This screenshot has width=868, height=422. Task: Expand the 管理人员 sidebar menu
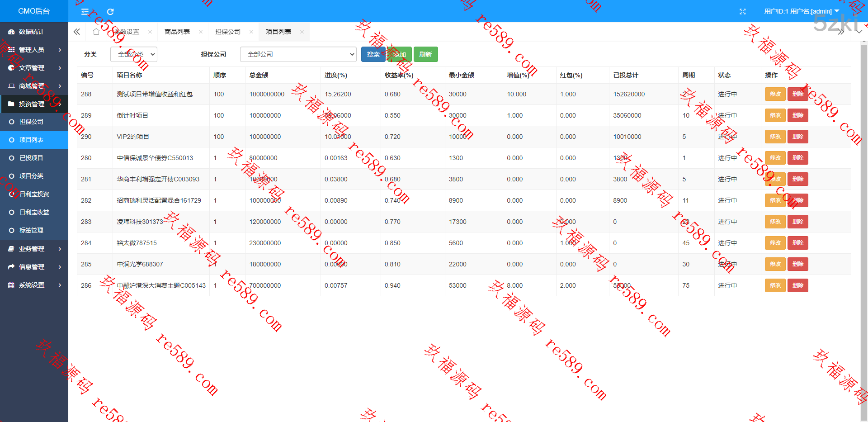pos(34,50)
